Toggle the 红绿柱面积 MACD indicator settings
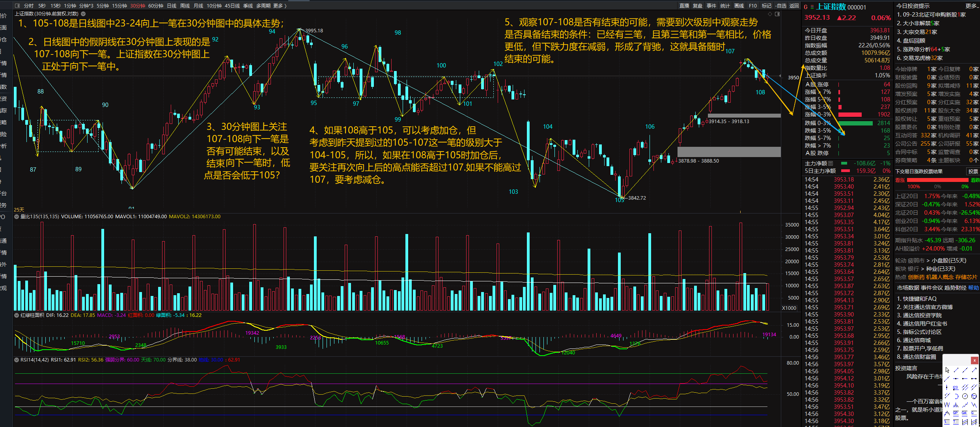The width and height of the screenshot is (980, 427). pos(17,315)
